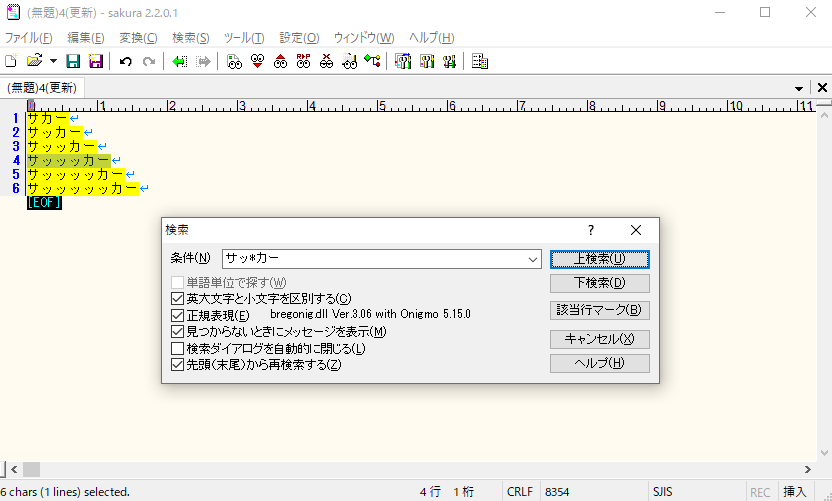Screen dimensions: 832x501
Task: Expand the 条件 search history dropdown
Action: click(x=531, y=259)
